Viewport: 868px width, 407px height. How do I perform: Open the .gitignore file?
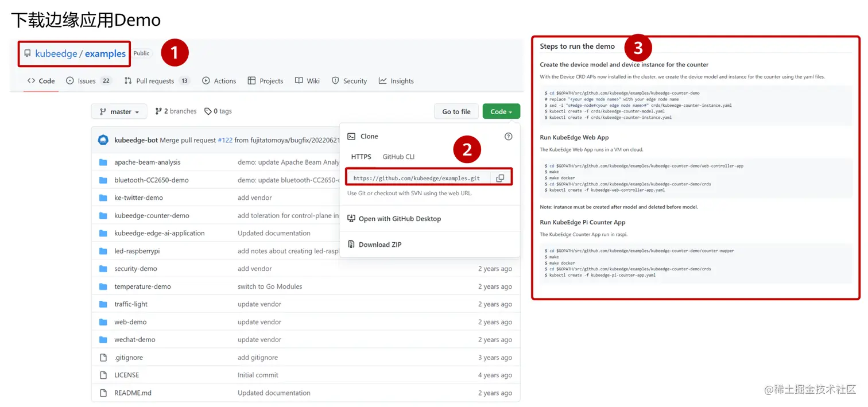129,358
